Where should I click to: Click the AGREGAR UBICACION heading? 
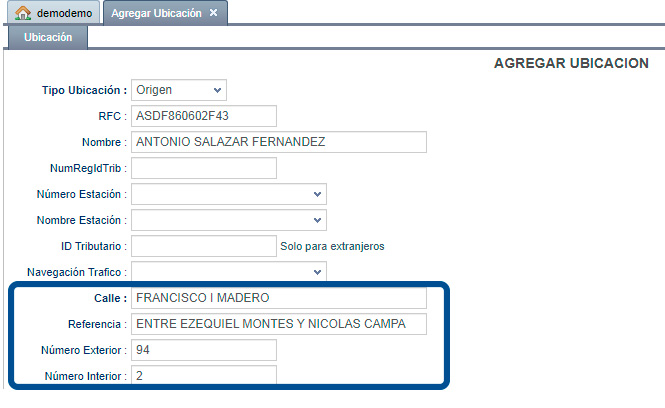coord(571,63)
